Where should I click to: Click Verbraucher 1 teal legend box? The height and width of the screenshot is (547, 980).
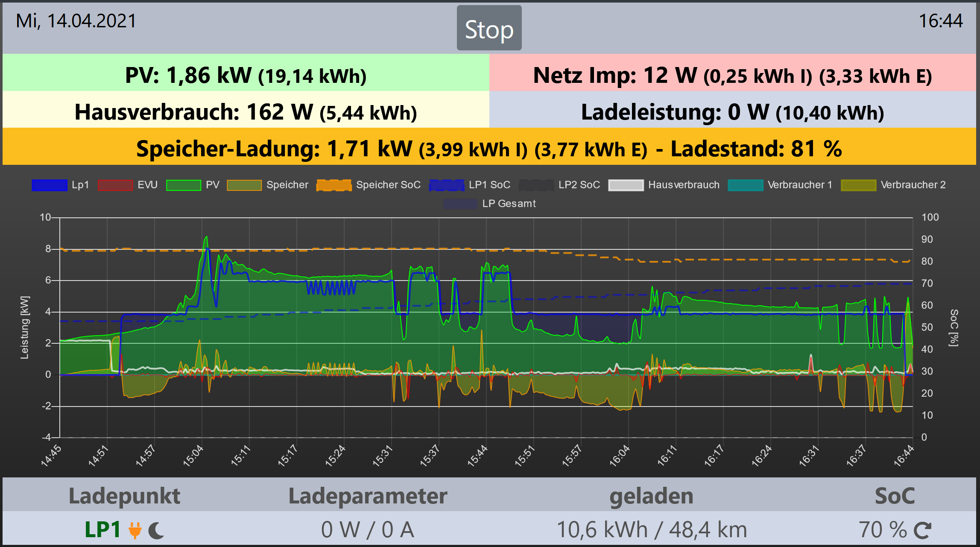(x=746, y=185)
